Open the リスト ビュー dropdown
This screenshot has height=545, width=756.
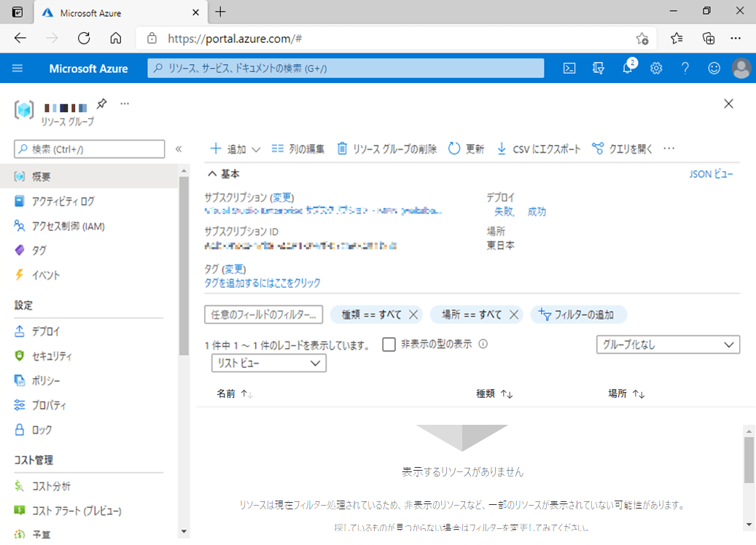click(x=268, y=363)
